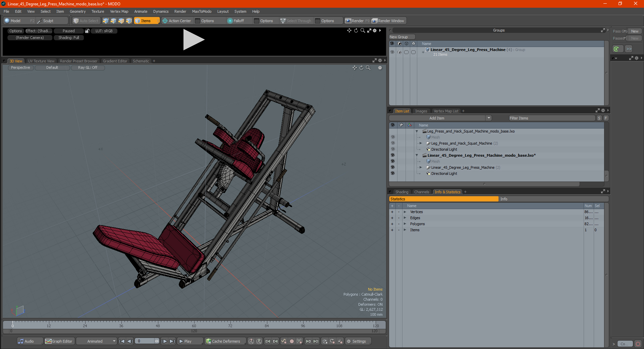Expand Leg_Press_and_Hack_Squat_Machine tree item
The image size is (644, 349).
coord(421,143)
